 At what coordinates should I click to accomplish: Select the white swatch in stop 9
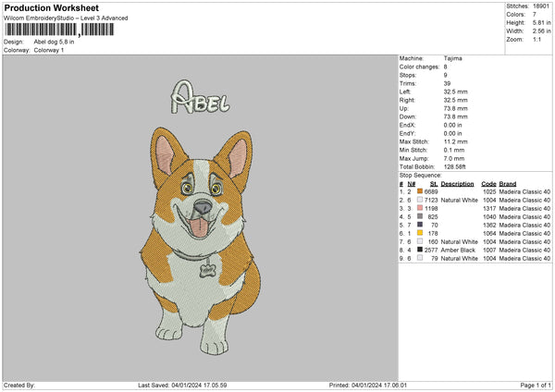tap(420, 258)
